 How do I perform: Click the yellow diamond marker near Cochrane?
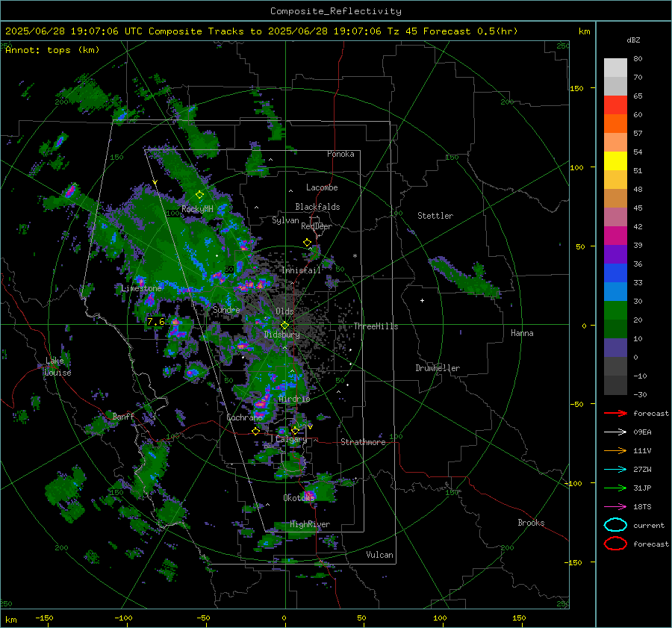click(x=255, y=432)
